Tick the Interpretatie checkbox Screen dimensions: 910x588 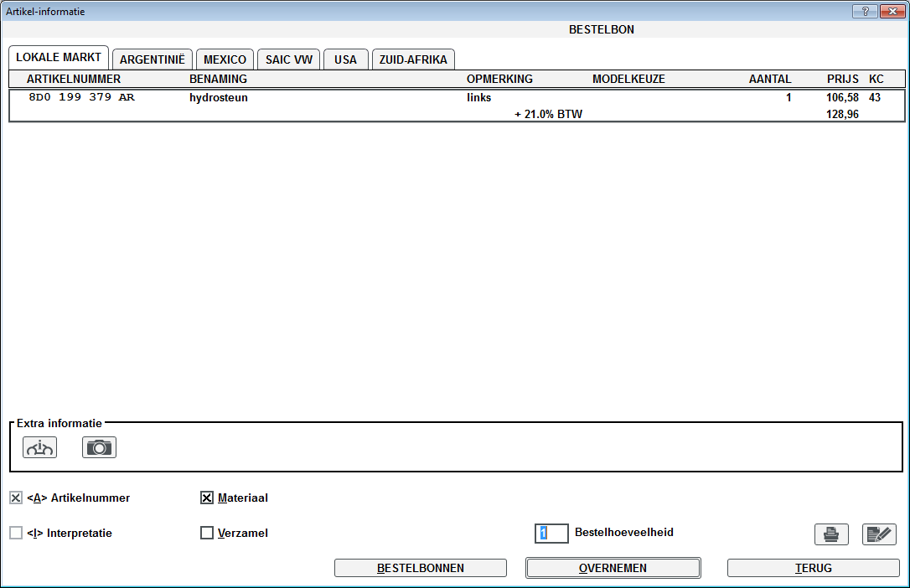16,533
